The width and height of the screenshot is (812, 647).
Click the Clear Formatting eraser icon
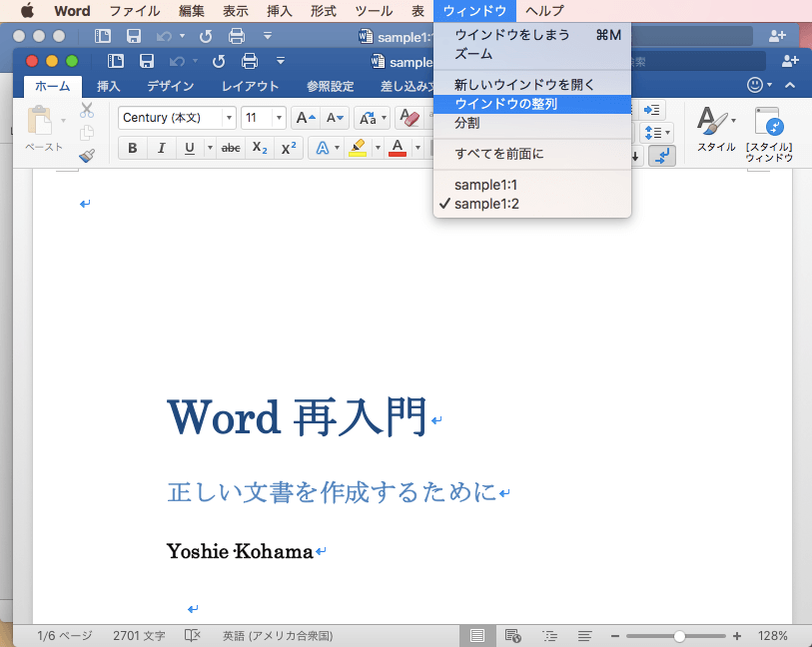[408, 118]
